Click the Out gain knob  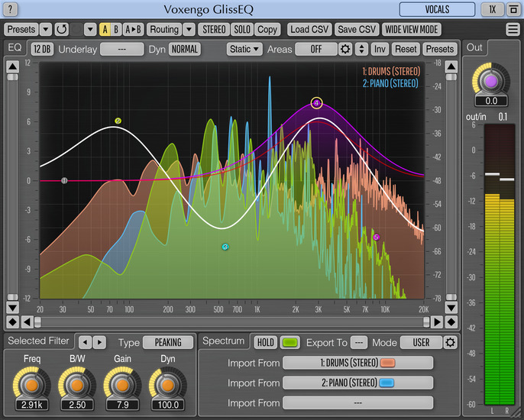point(491,81)
